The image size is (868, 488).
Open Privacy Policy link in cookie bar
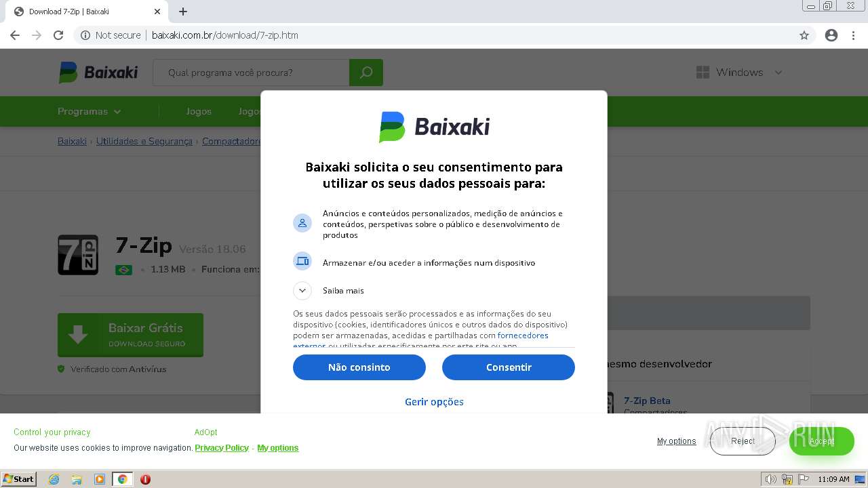222,448
